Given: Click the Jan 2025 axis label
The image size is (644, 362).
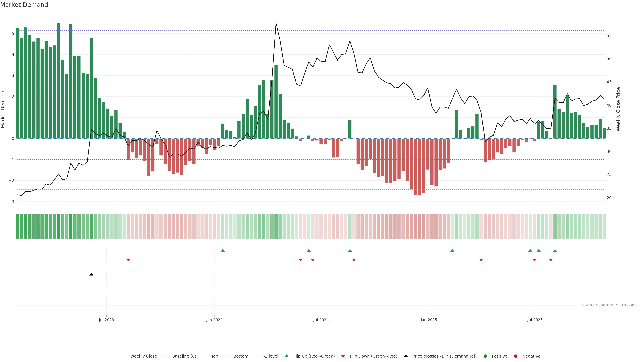Looking at the screenshot, I should [429, 320].
